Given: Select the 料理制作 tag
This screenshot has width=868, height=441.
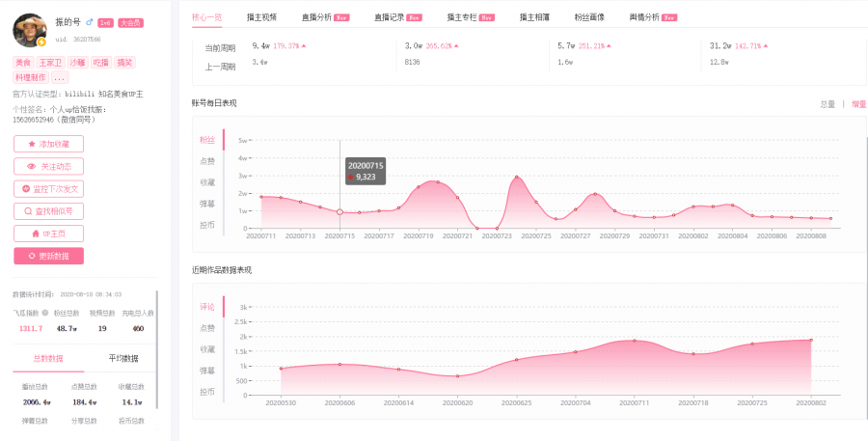Looking at the screenshot, I should pos(31,77).
